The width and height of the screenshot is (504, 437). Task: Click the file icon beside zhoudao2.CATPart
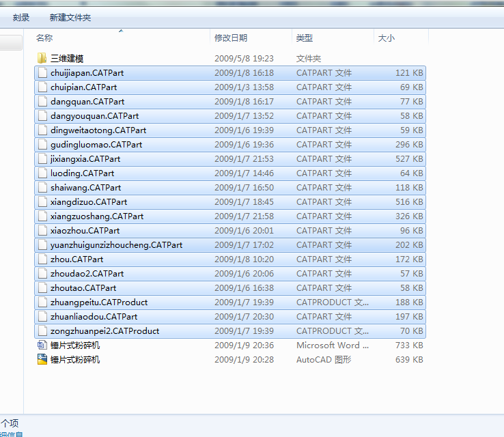[42, 273]
